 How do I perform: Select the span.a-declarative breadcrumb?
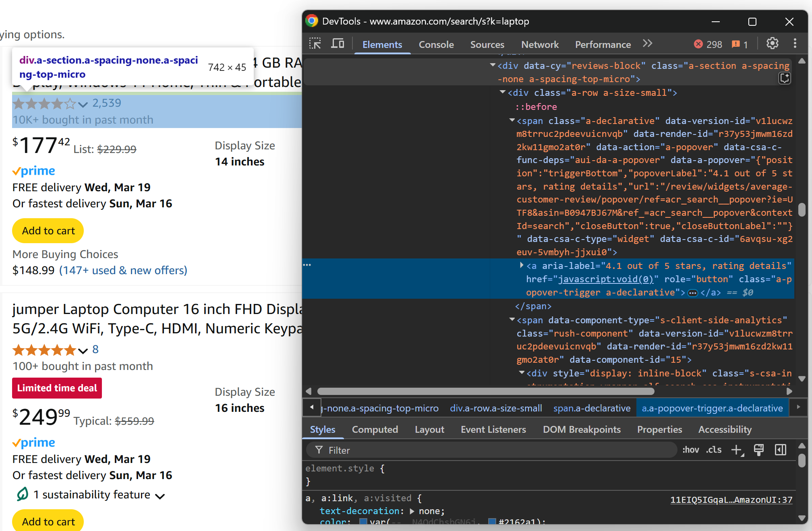click(x=592, y=408)
